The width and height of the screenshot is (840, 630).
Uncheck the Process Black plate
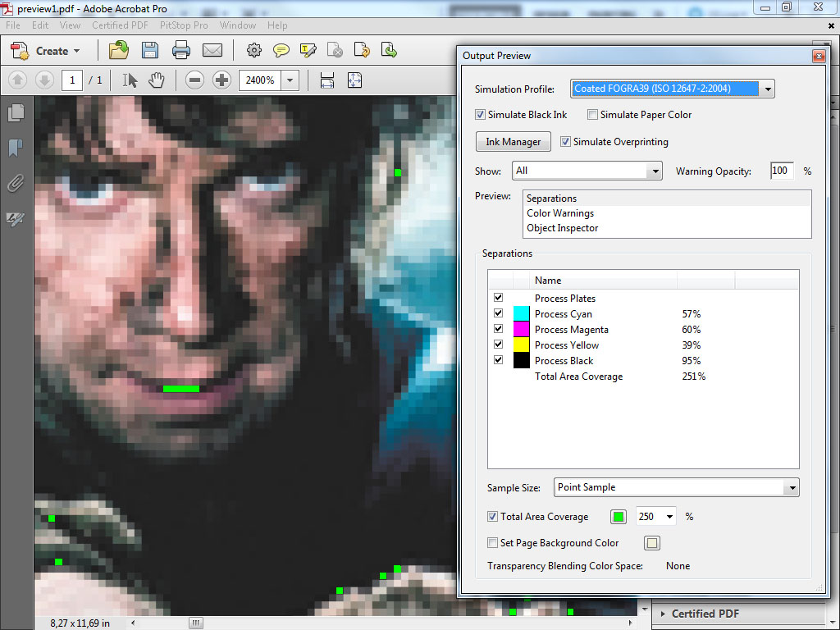tap(498, 359)
